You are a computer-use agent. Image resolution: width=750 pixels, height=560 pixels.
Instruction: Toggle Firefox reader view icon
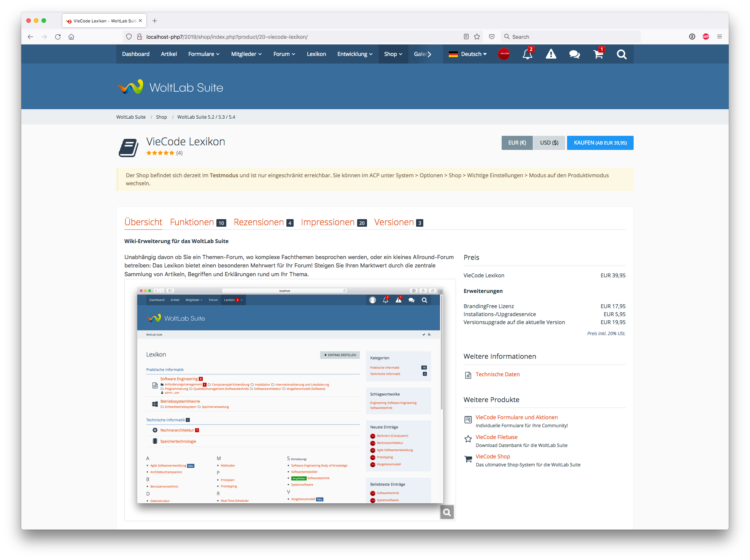tap(466, 37)
